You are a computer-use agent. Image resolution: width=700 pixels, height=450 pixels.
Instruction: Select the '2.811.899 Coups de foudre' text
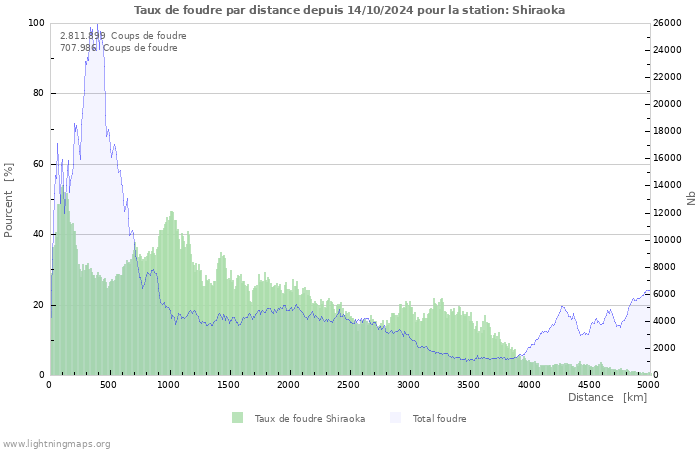click(x=123, y=35)
